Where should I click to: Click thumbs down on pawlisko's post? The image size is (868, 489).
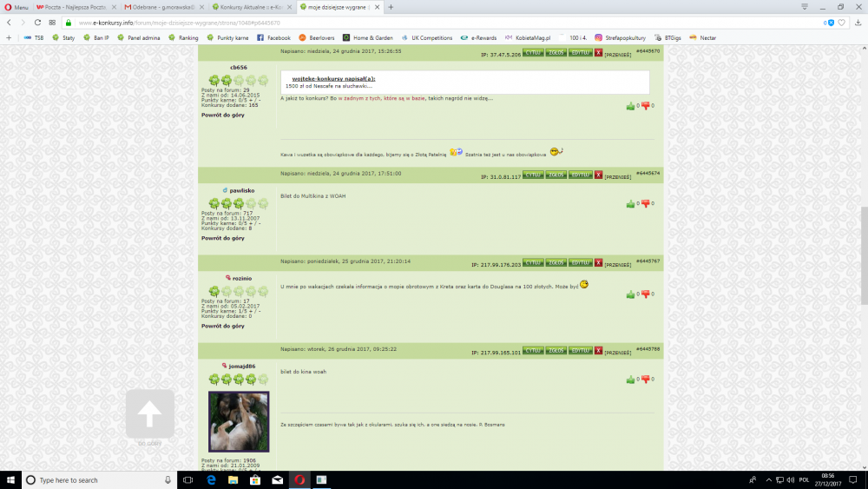click(x=645, y=204)
